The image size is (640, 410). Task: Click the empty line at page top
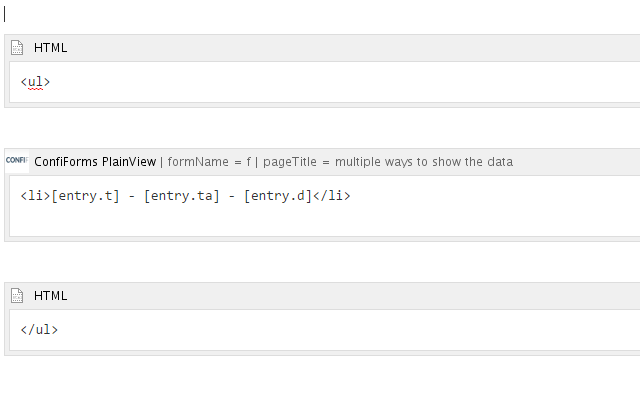320,15
